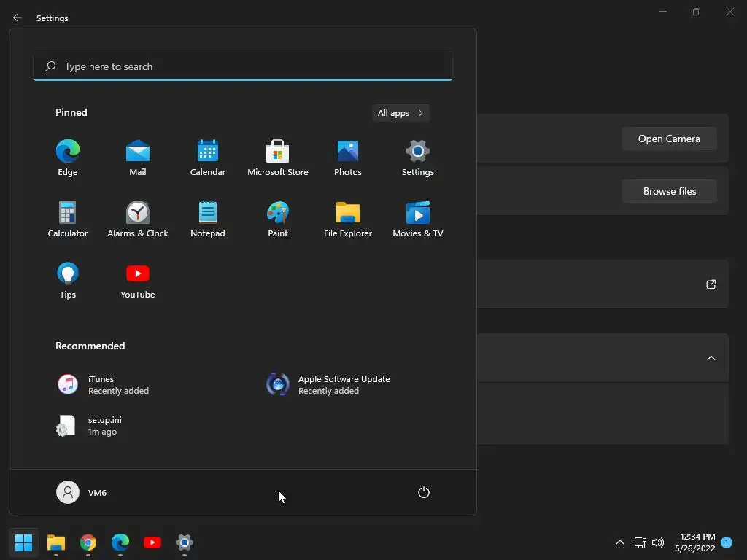Viewport: 747px width, 560px height.
Task: Open the VM6 user account menu
Action: point(82,492)
